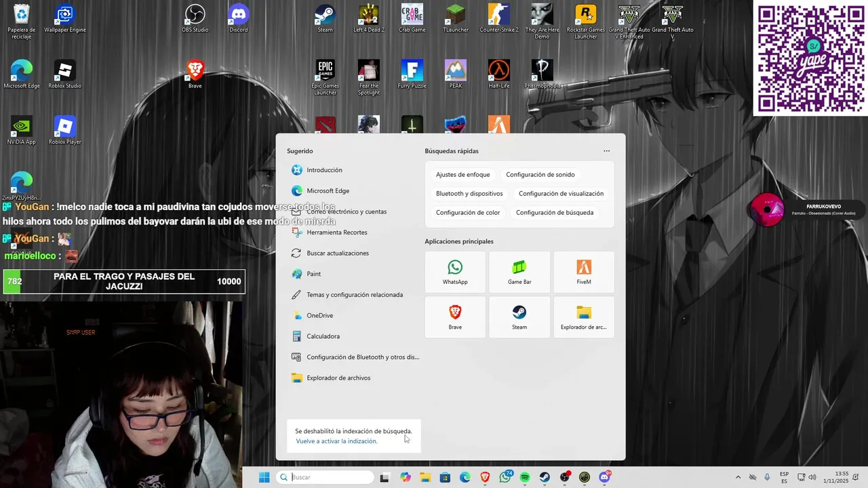Open Configuración de Bluetooth y otros dispositivos
The image size is (868, 488).
click(353, 357)
